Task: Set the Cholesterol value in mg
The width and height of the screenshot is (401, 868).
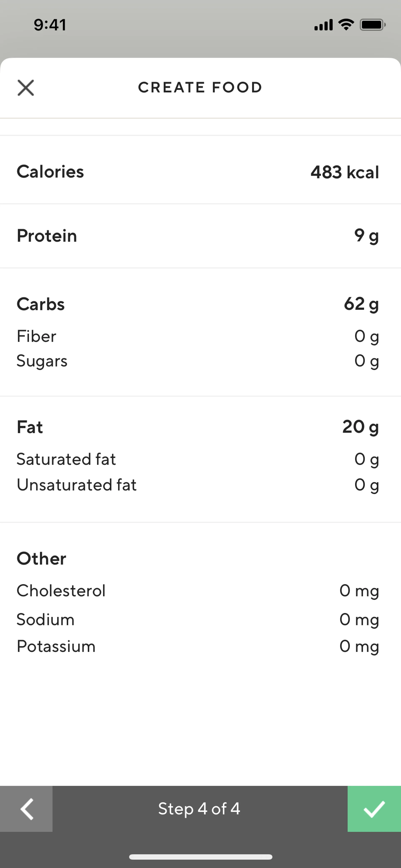Action: click(x=359, y=591)
